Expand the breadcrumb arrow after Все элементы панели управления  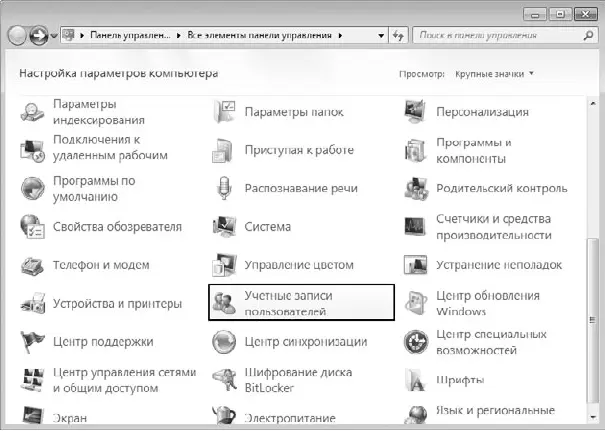coord(342,35)
